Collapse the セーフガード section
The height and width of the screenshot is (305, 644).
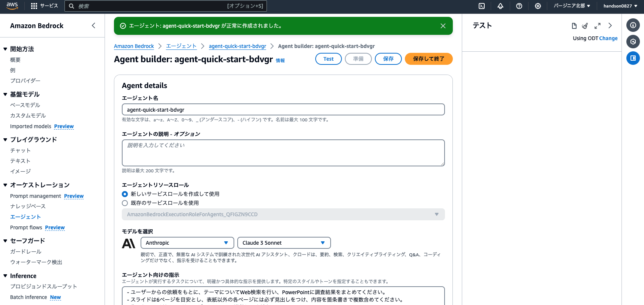click(x=5, y=241)
